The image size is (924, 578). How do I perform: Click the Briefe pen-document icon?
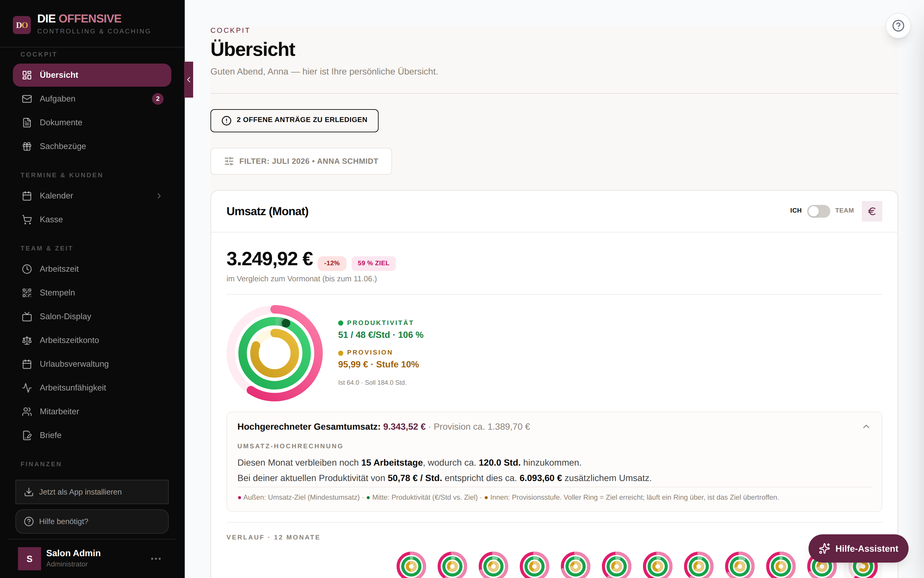click(27, 435)
